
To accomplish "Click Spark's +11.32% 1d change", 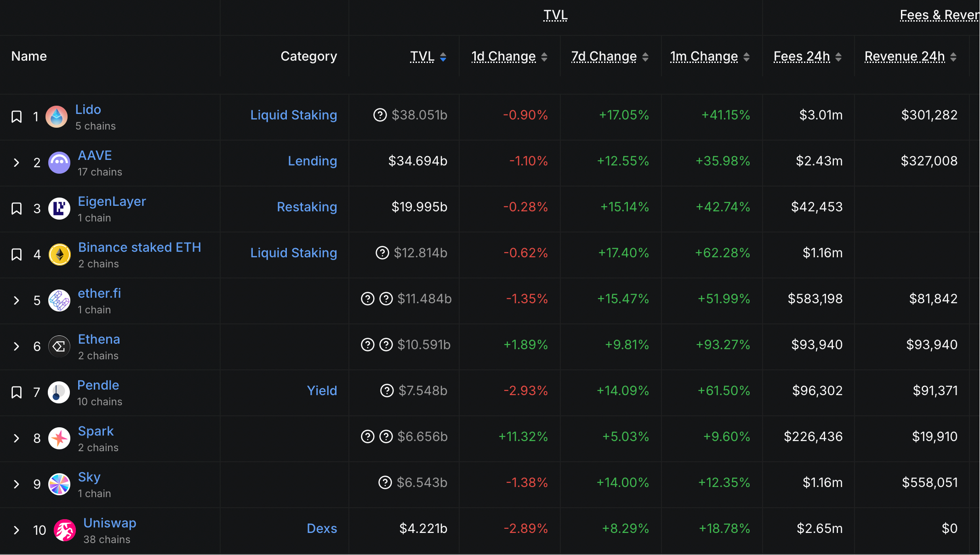I will 523,436.
